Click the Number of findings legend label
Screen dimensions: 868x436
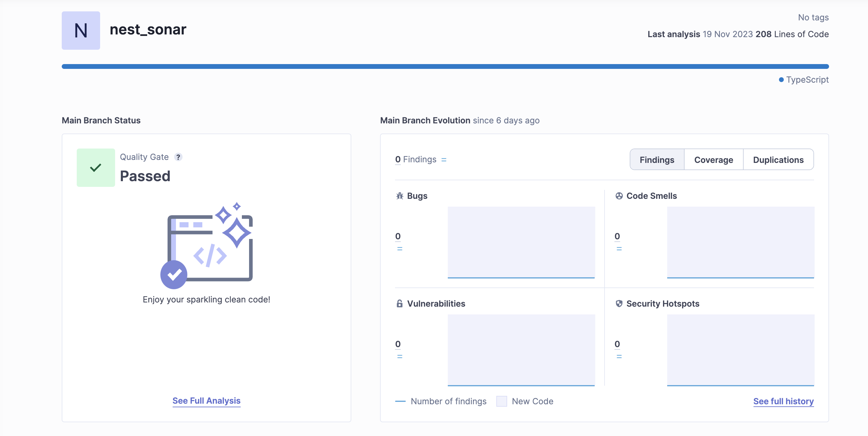[448, 401]
